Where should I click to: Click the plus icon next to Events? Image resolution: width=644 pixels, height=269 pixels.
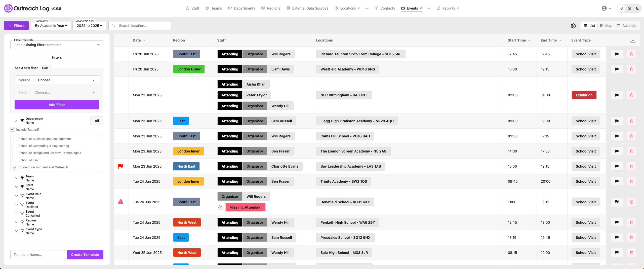(429, 8)
